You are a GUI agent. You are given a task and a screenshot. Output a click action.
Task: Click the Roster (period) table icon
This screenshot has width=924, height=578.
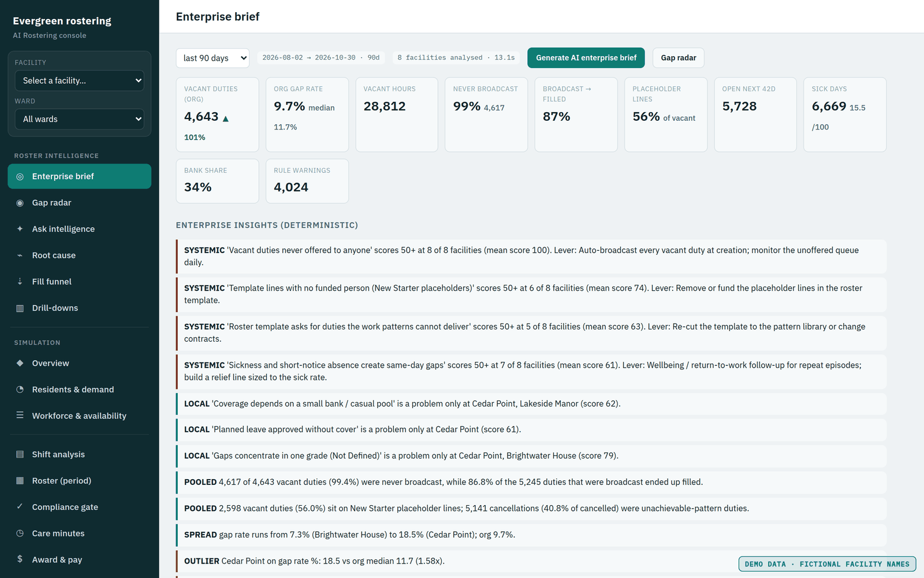[x=20, y=481]
